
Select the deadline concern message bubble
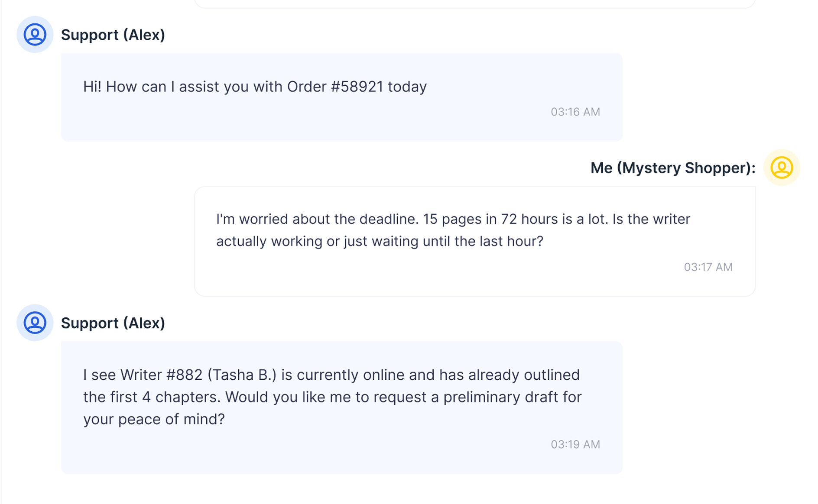[475, 241]
